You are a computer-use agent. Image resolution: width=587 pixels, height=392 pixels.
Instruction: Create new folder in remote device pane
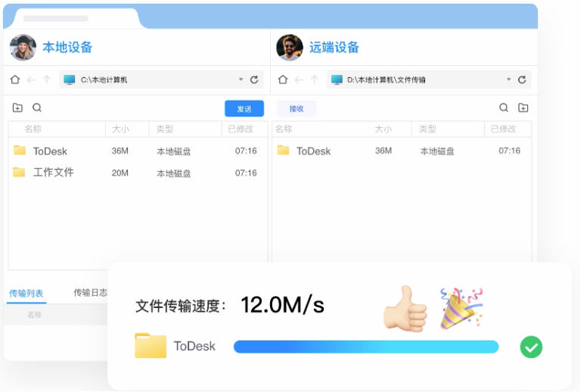click(x=523, y=107)
